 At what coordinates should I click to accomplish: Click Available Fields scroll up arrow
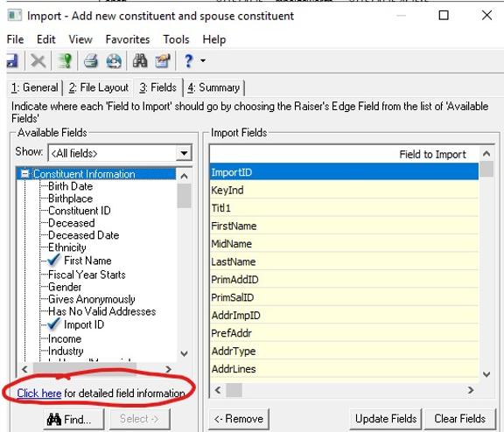[184, 176]
